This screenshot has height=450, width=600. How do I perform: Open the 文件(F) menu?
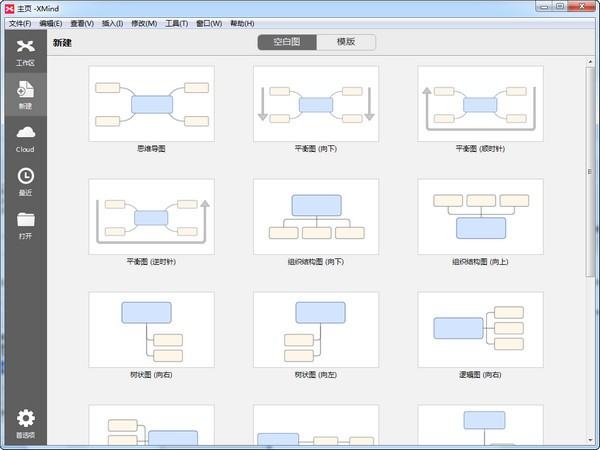point(20,23)
